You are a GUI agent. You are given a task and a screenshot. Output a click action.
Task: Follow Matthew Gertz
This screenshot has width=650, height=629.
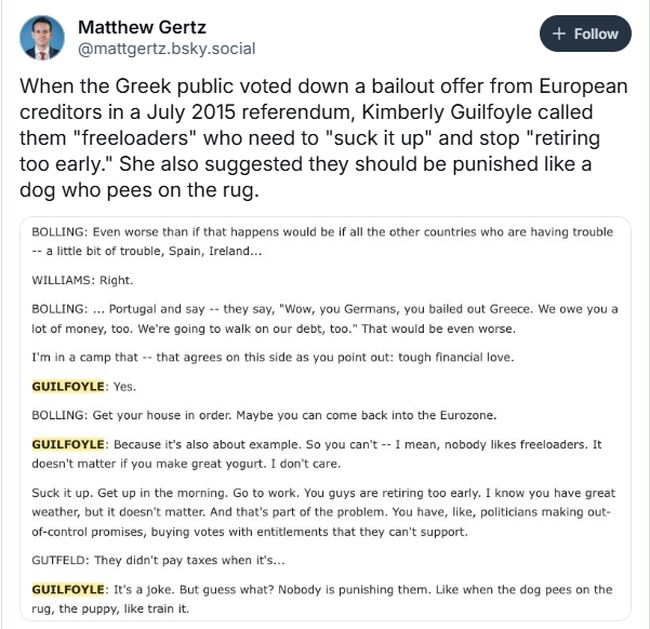pyautogui.click(x=585, y=34)
